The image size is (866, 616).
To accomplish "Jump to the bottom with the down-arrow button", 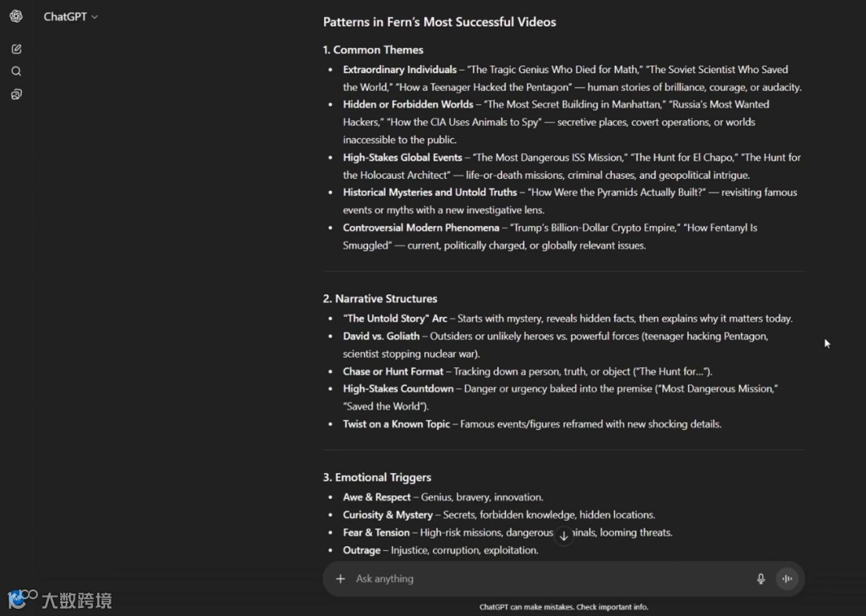I will coord(564,536).
